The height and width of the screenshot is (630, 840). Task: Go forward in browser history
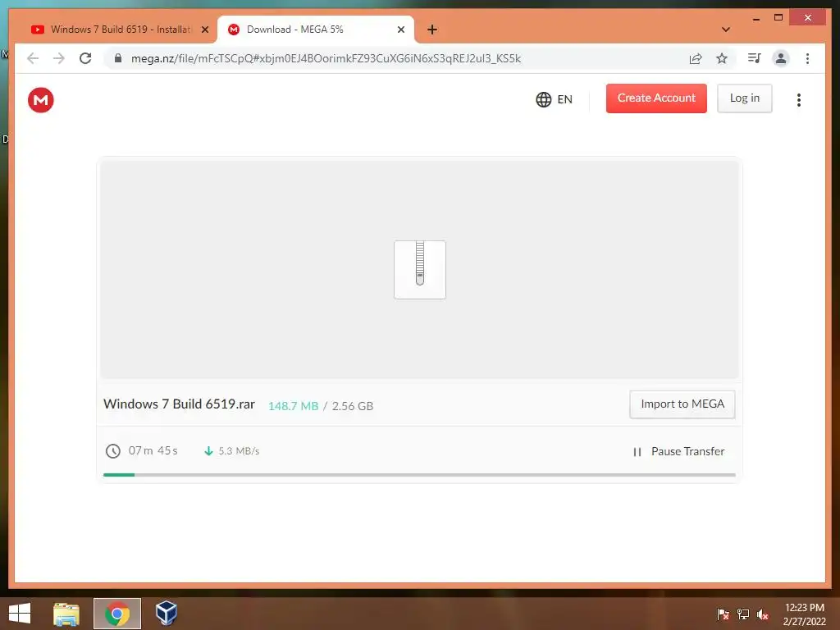click(59, 58)
